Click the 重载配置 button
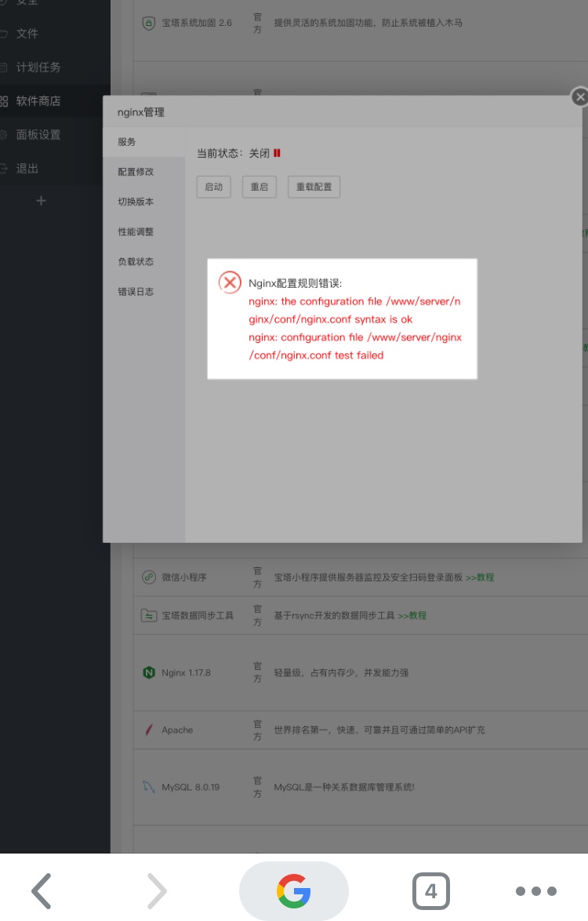Screen dimensions: 588x921 pyautogui.click(x=314, y=187)
